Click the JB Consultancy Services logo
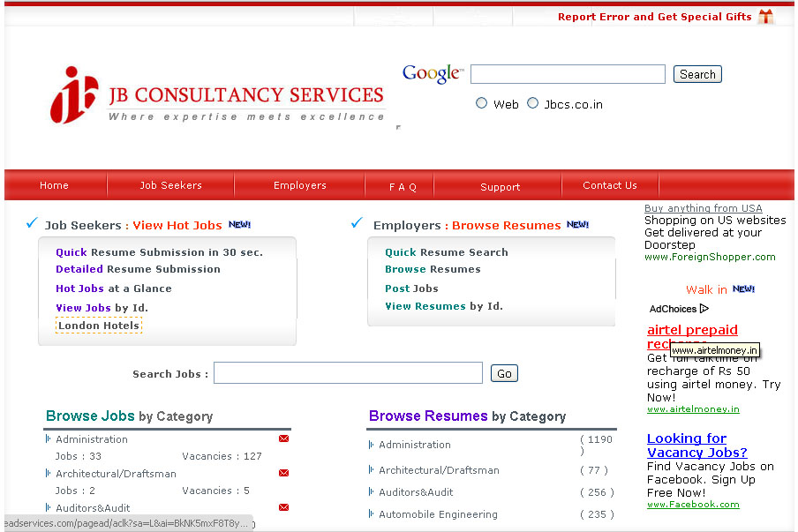 [x=217, y=95]
